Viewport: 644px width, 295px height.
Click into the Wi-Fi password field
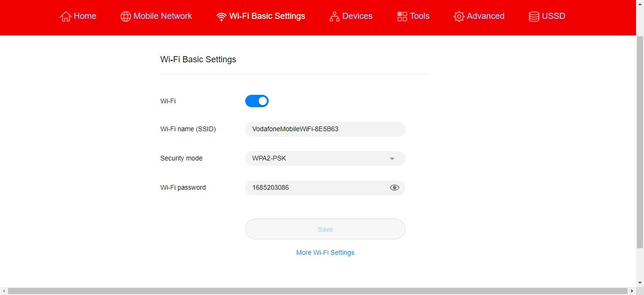point(316,188)
